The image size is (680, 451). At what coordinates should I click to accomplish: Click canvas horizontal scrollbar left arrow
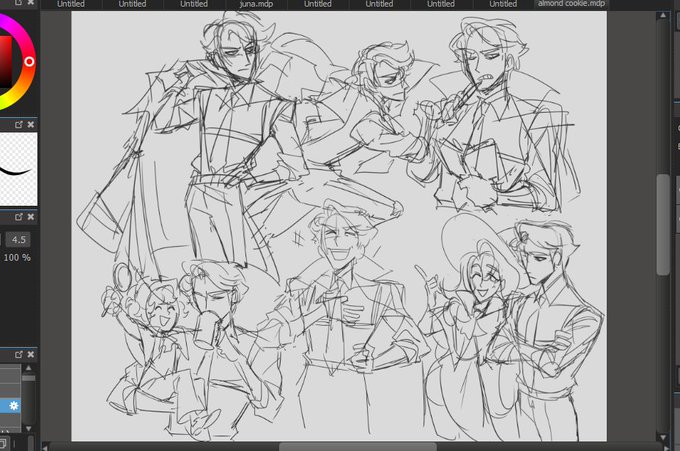coord(46,447)
